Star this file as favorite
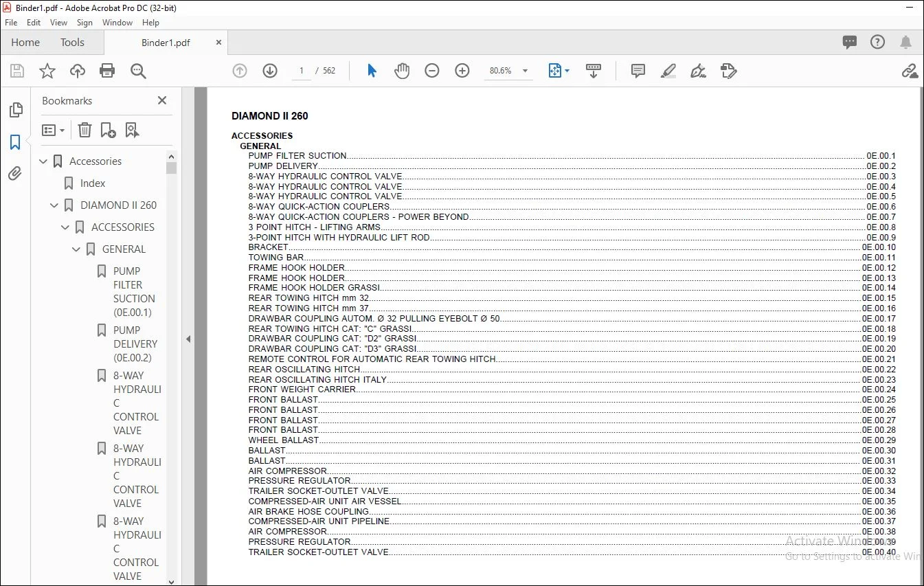924x586 pixels. 47,71
